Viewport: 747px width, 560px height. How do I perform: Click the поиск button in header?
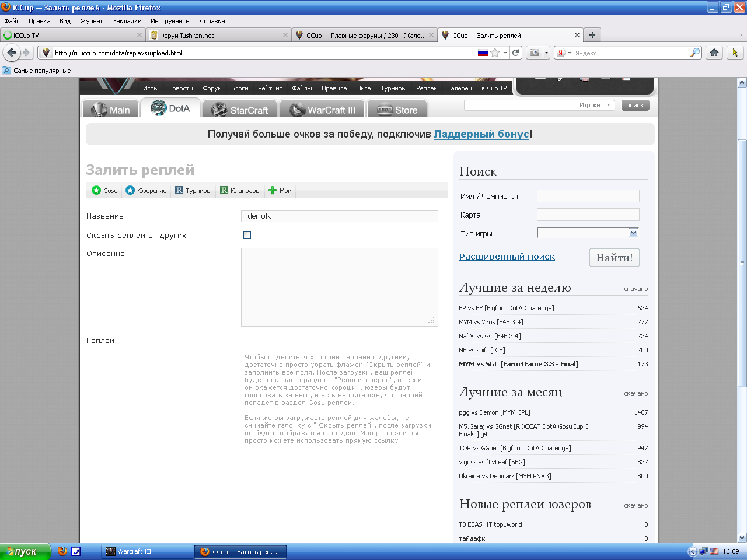click(634, 105)
